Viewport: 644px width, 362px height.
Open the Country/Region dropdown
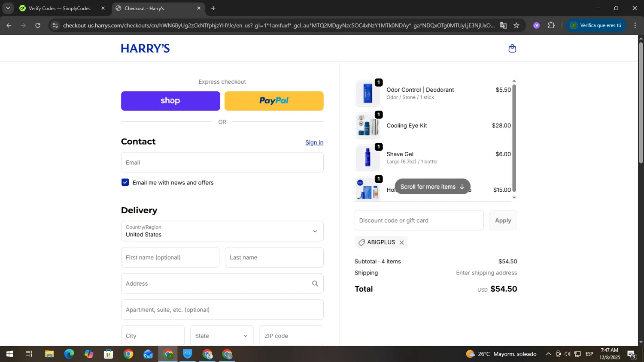pyautogui.click(x=222, y=231)
